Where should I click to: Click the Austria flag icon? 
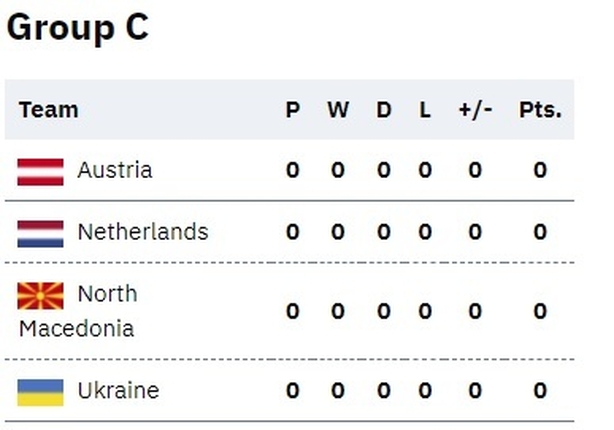click(x=40, y=172)
